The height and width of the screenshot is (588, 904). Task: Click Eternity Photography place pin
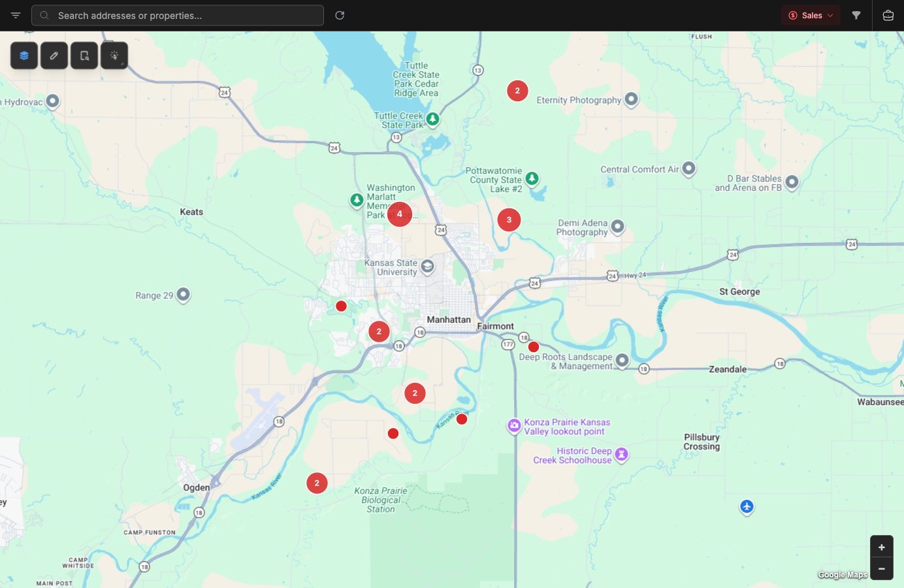(x=631, y=99)
